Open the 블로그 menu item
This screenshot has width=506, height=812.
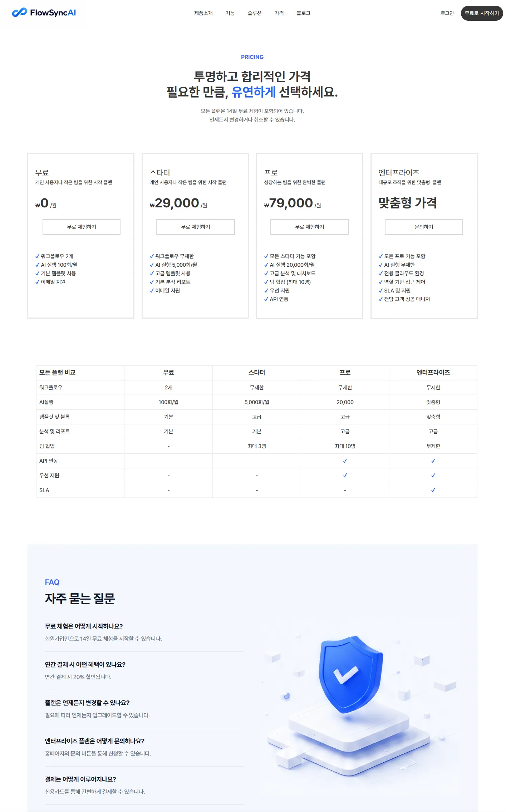pos(303,13)
